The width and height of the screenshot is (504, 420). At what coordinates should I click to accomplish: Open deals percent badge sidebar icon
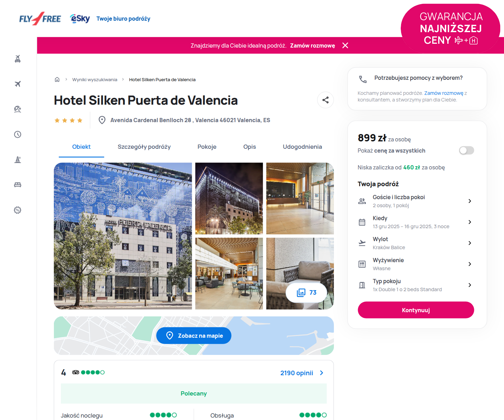tap(17, 210)
